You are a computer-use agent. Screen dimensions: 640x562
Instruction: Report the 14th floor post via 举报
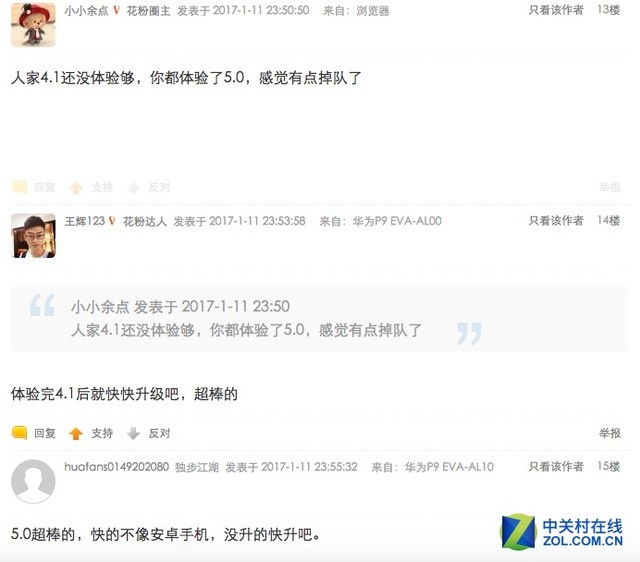610,433
